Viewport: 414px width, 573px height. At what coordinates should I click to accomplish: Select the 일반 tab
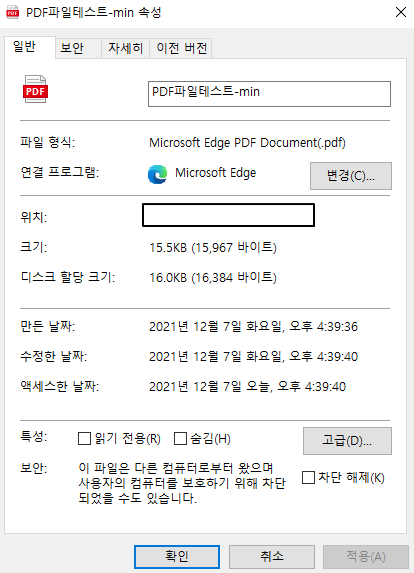pos(30,47)
